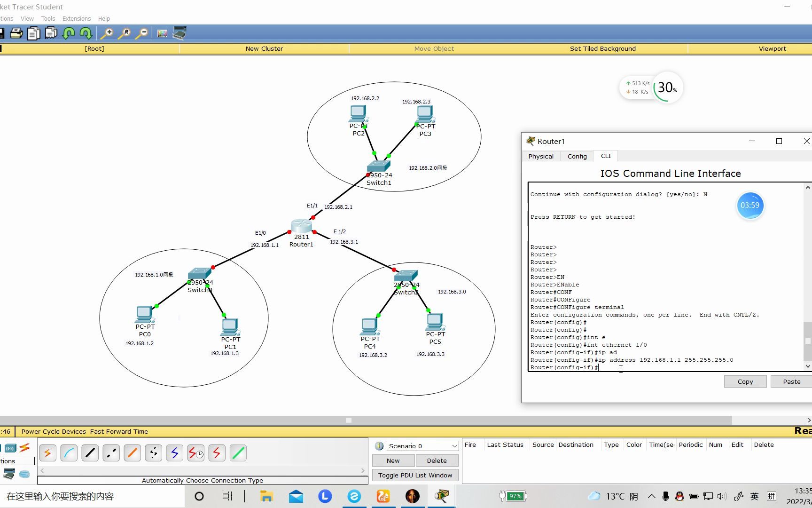This screenshot has width=812, height=508.
Task: Click the Paste toolbar icon
Action: coord(51,33)
